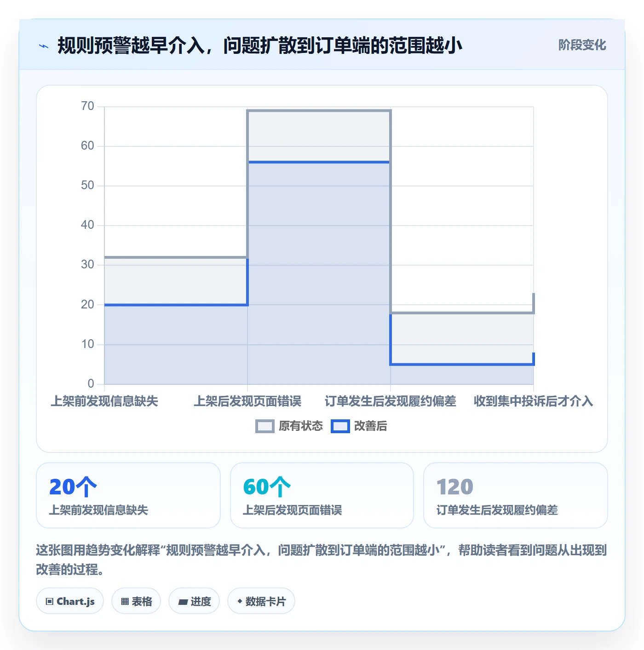
Task: Click the x-axis label 收到集中投诉后才介入
Action: tap(534, 401)
